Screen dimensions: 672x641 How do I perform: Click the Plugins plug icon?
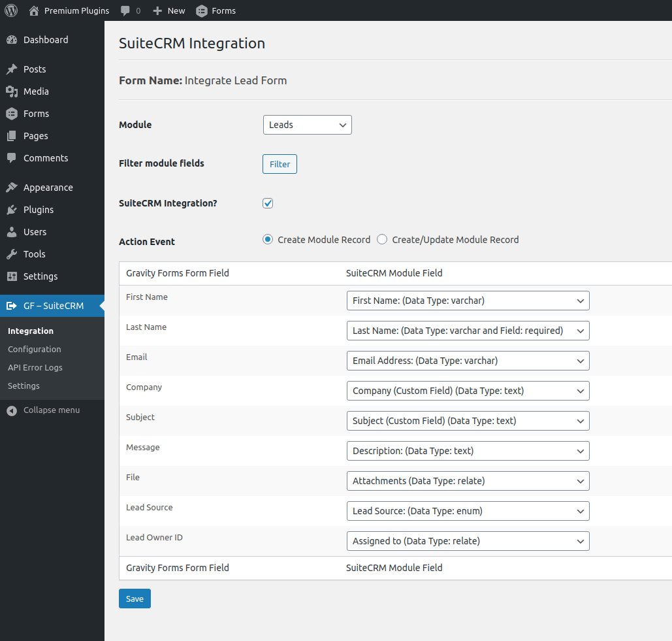[x=12, y=210]
